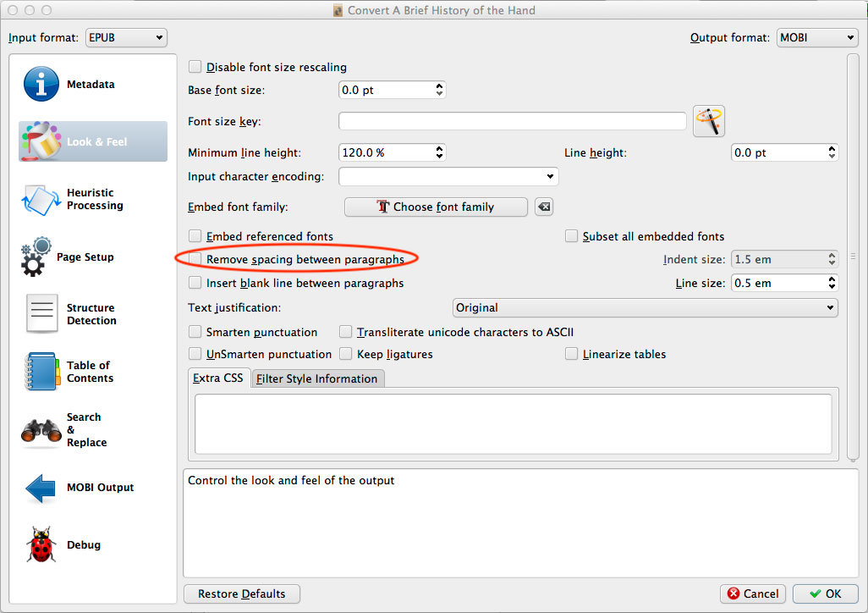This screenshot has width=868, height=613.
Task: Select the MOBI Output panel
Action: click(x=91, y=487)
